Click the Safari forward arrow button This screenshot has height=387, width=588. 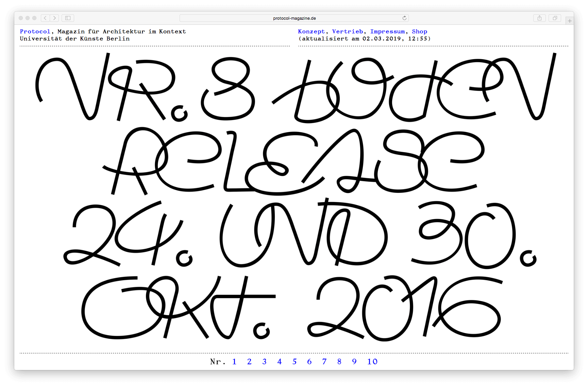pos(54,18)
